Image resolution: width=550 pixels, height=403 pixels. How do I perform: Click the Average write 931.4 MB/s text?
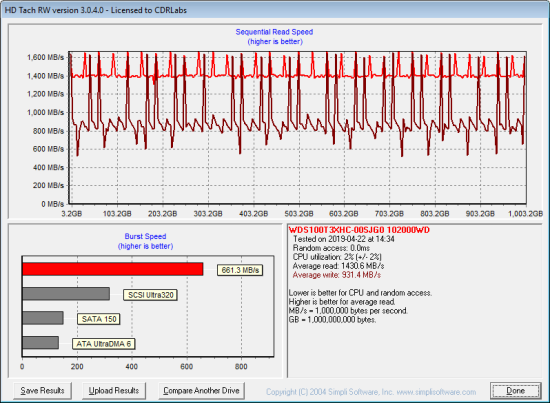[337, 275]
